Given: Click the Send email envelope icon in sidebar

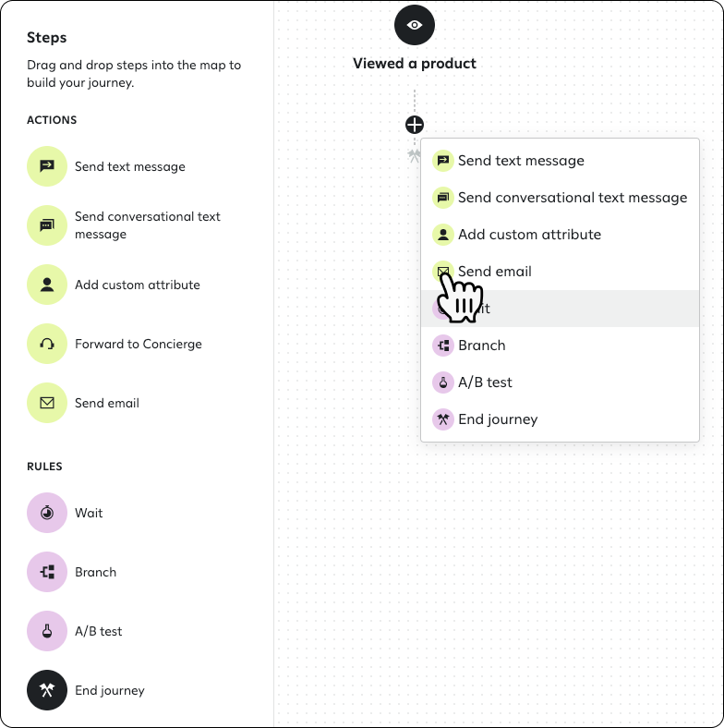Looking at the screenshot, I should click(47, 403).
